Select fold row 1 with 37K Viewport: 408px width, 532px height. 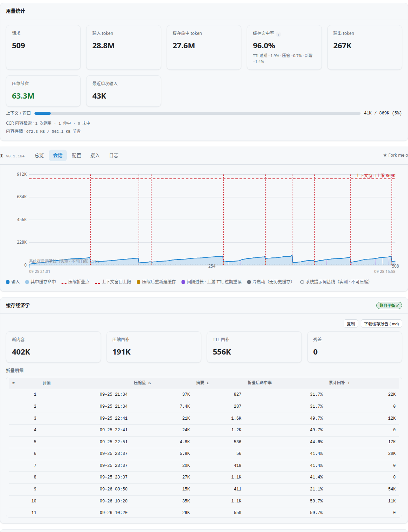pyautogui.click(x=204, y=395)
